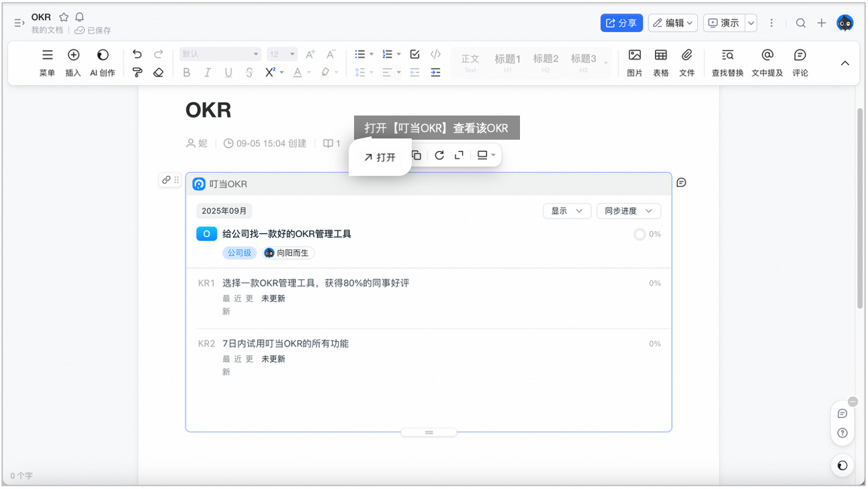Screen dimensions: 868x489
Task: Open the card display-mode dropdown
Action: pos(486,155)
